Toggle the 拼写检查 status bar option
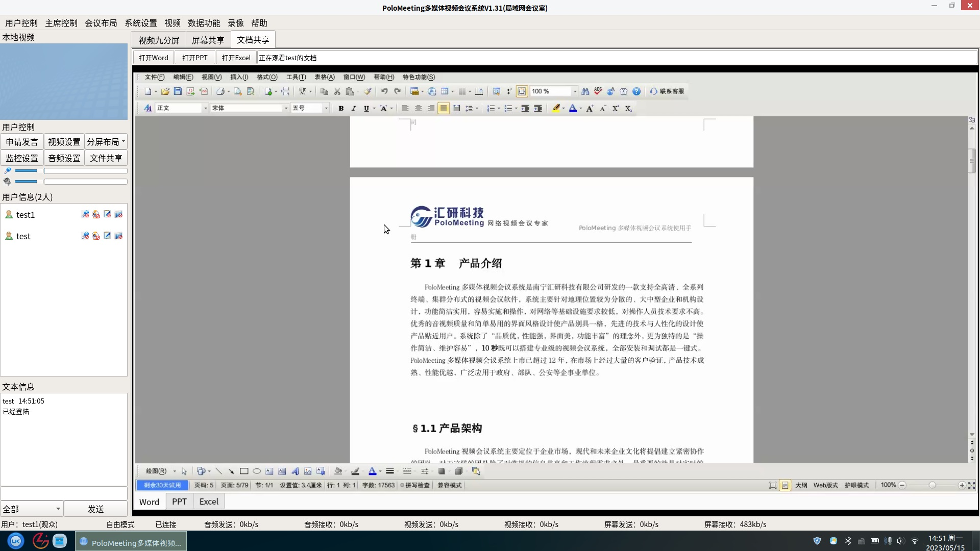Screen dimensions: 980x551 click(x=415, y=485)
